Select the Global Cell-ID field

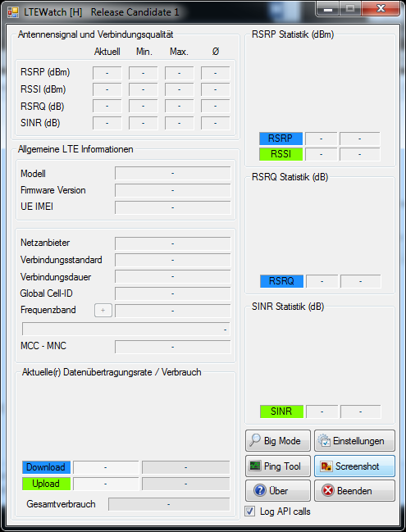point(173,293)
